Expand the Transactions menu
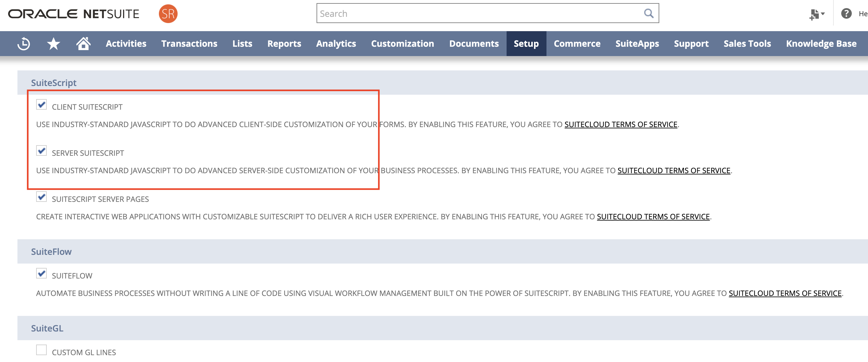868x362 pixels. tap(189, 44)
